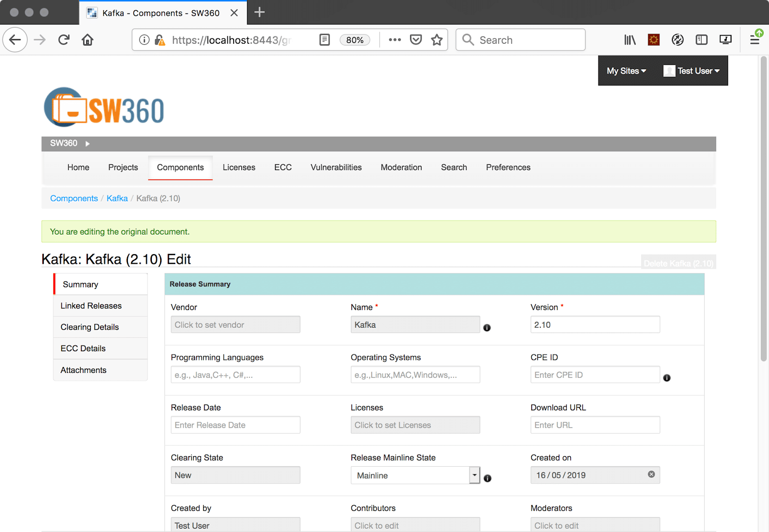
Task: Click the Kafka breadcrumb link
Action: [x=117, y=198]
